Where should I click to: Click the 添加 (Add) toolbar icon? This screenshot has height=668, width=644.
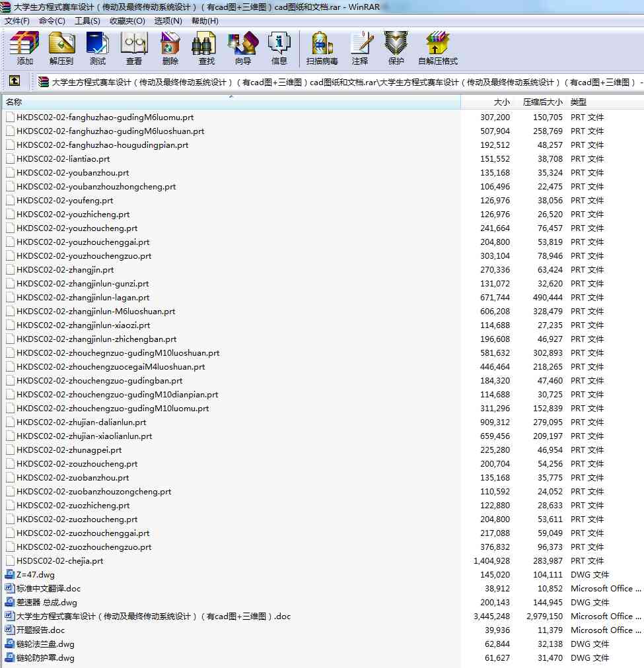[24, 48]
